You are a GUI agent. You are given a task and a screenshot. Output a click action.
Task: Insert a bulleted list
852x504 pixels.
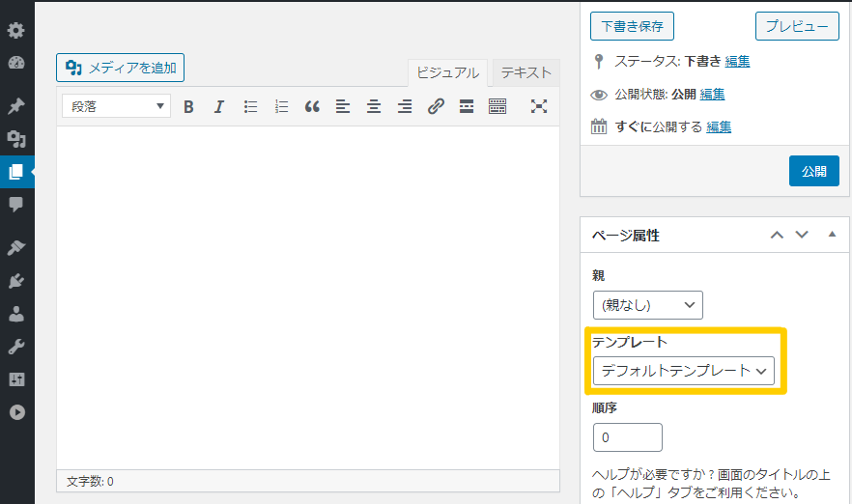coord(250,106)
